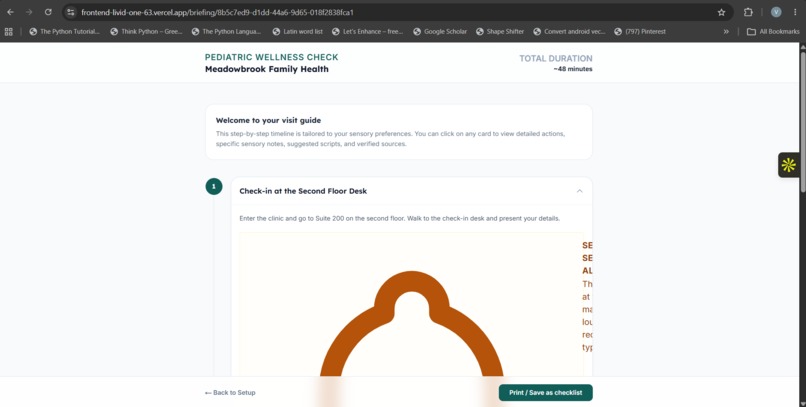
Task: Open the Chrome profile avatar
Action: pyautogui.click(x=776, y=12)
